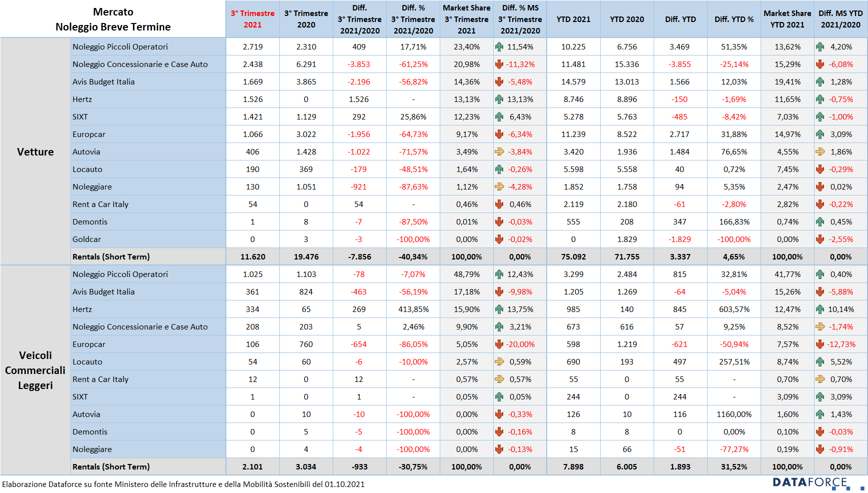Image resolution: width=868 pixels, height=493 pixels.
Task: Click the cell showing '413,85%'
Action: click(x=413, y=309)
